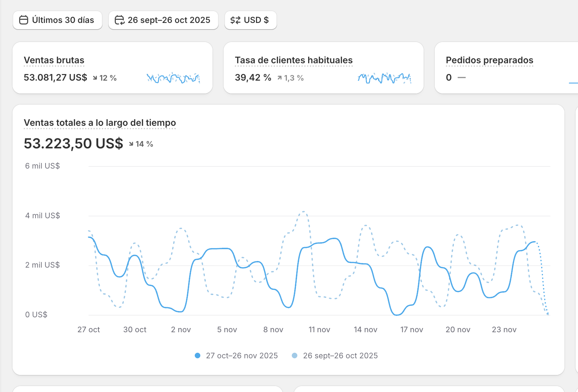The width and height of the screenshot is (578, 392).
Task: Toggle the 26 sept–26 oct 2025 legend series
Action: pos(335,356)
